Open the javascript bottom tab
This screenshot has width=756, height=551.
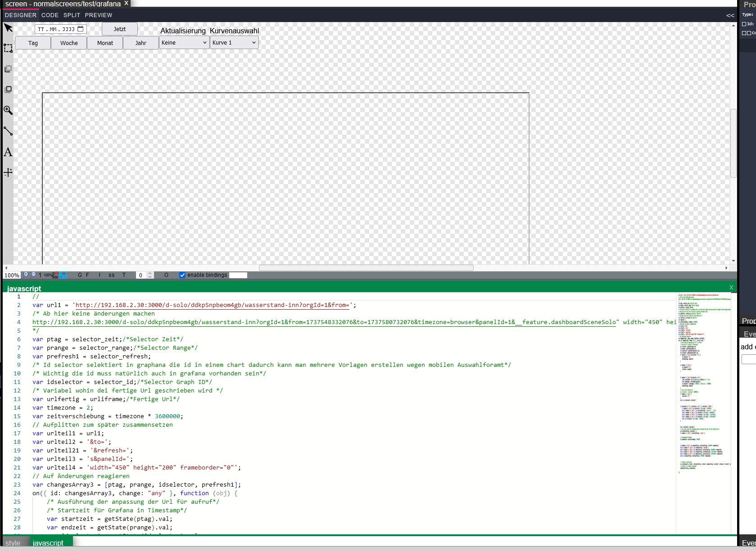[48, 543]
